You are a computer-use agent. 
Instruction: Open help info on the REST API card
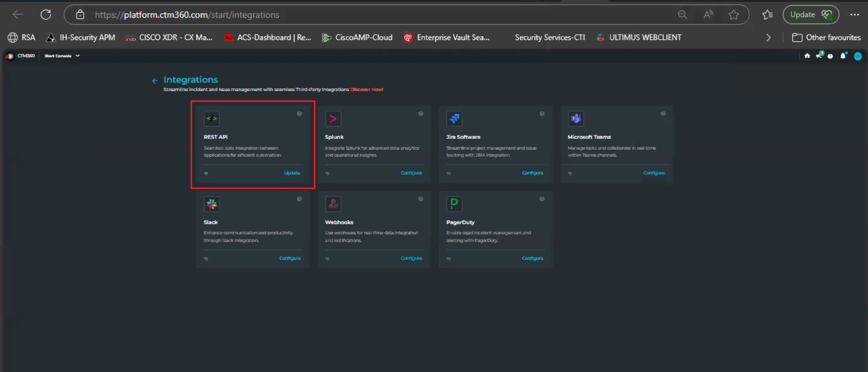click(x=300, y=114)
